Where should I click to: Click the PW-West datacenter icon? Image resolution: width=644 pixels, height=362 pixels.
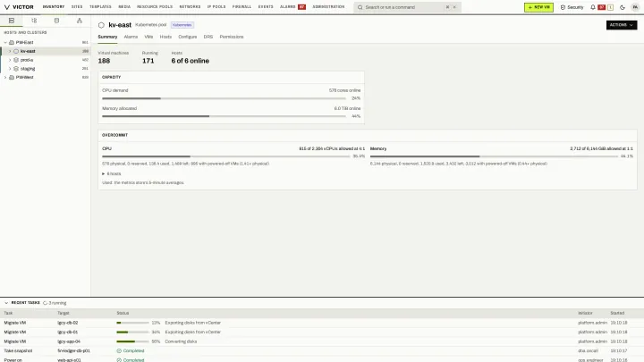pyautogui.click(x=12, y=77)
